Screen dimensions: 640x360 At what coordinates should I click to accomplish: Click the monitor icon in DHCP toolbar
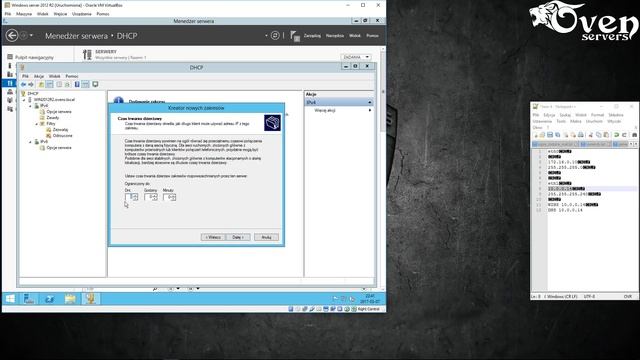click(95, 84)
